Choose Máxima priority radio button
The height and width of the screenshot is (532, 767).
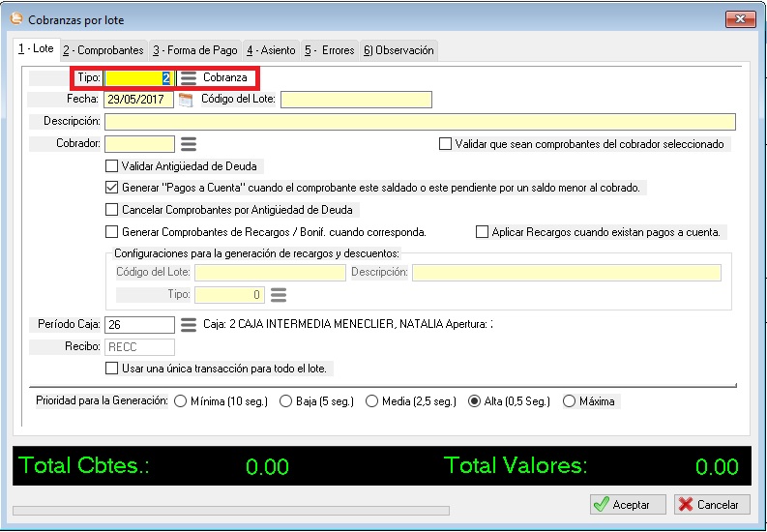coord(569,401)
